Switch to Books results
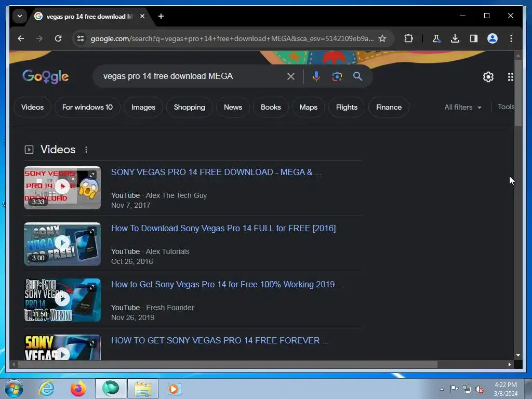The width and height of the screenshot is (532, 399). [271, 107]
